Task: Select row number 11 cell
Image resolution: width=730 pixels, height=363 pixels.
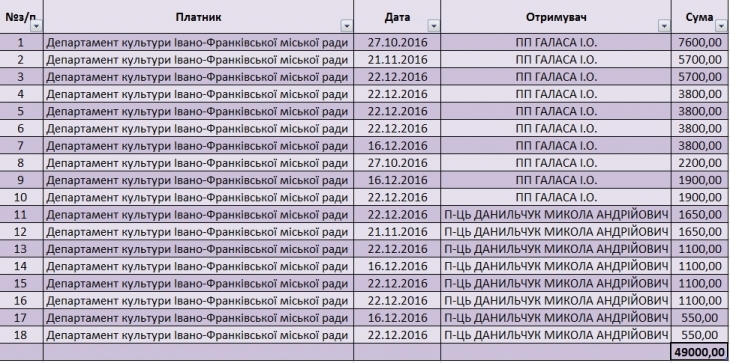Action: [x=21, y=215]
